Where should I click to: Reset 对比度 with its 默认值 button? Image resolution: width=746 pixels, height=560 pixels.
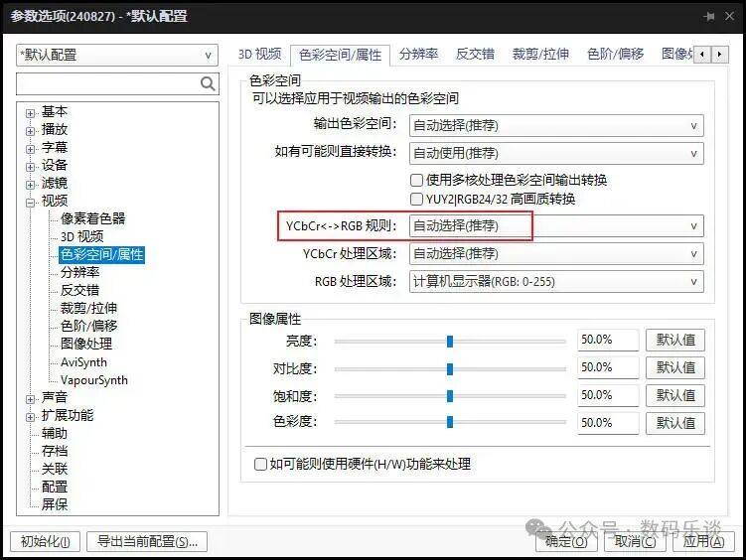[x=675, y=367]
